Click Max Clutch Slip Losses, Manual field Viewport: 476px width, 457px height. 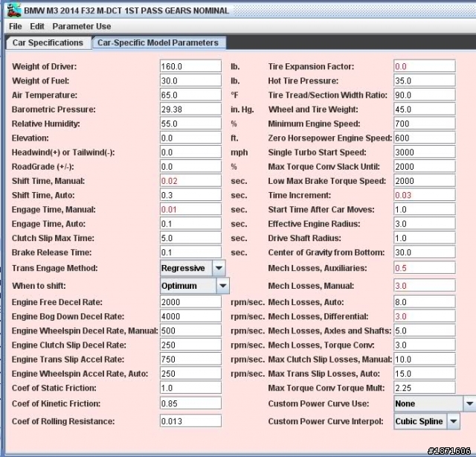(x=425, y=359)
